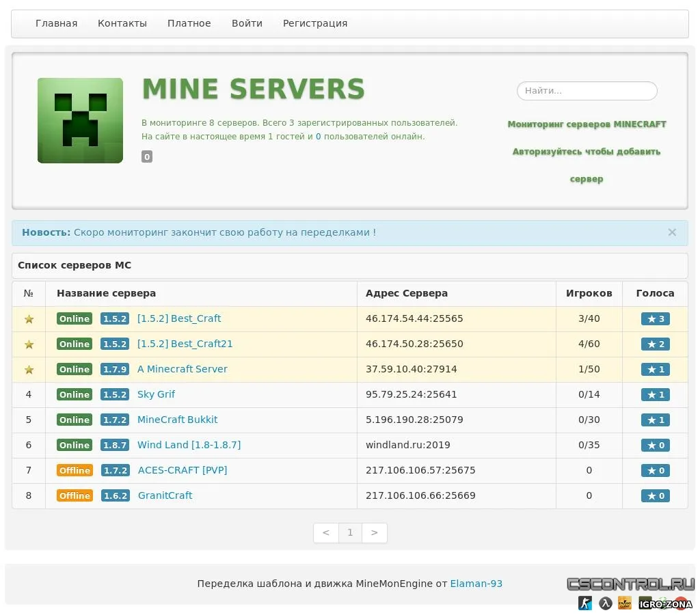The width and height of the screenshot is (700, 615).
Task: Select page 1 in pagination
Action: pos(350,533)
